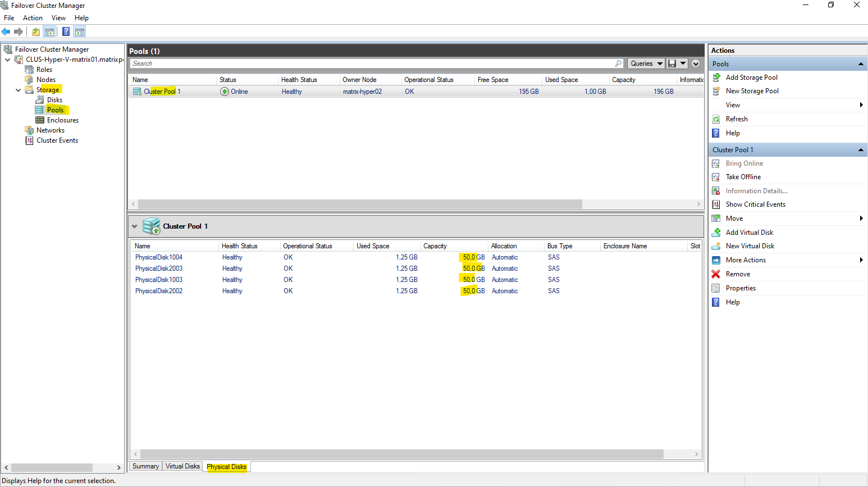Click the Show Critical Events icon
The height and width of the screenshot is (487, 868).
pyautogui.click(x=716, y=204)
